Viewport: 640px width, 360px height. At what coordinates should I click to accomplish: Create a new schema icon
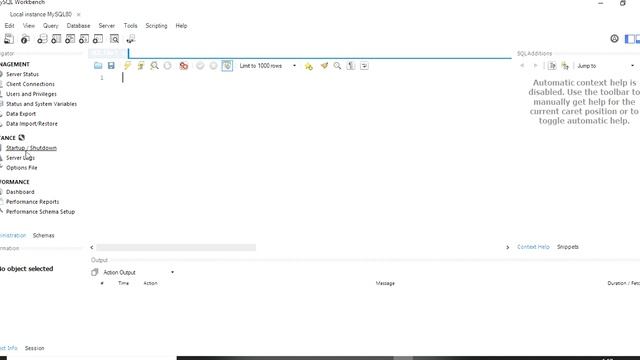click(42, 39)
